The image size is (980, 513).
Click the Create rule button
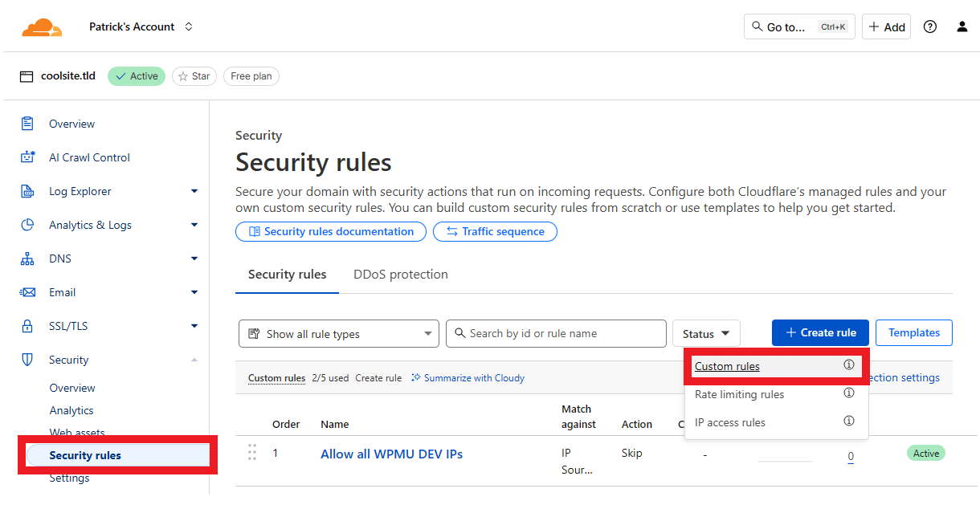[819, 332]
